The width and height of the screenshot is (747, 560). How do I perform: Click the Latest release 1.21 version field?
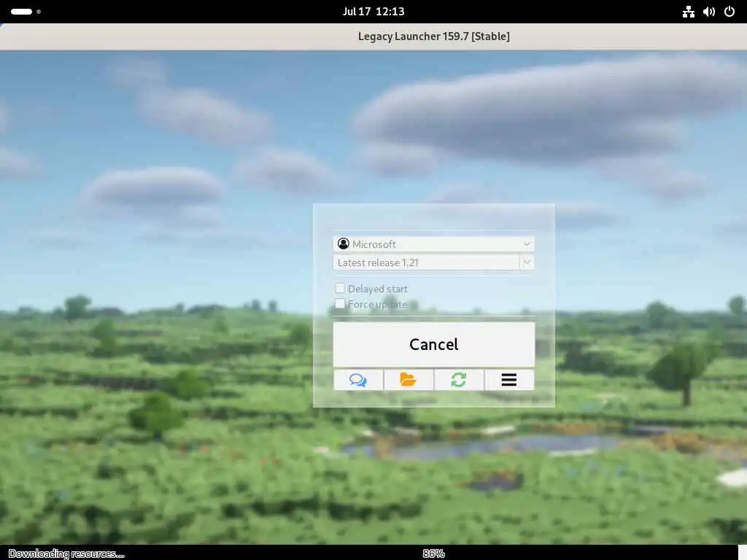[x=426, y=262]
